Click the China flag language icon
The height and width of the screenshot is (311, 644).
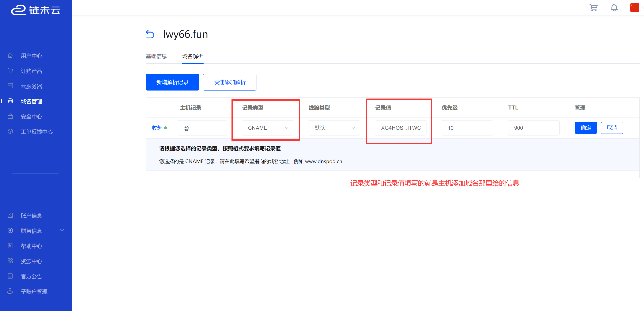click(634, 8)
